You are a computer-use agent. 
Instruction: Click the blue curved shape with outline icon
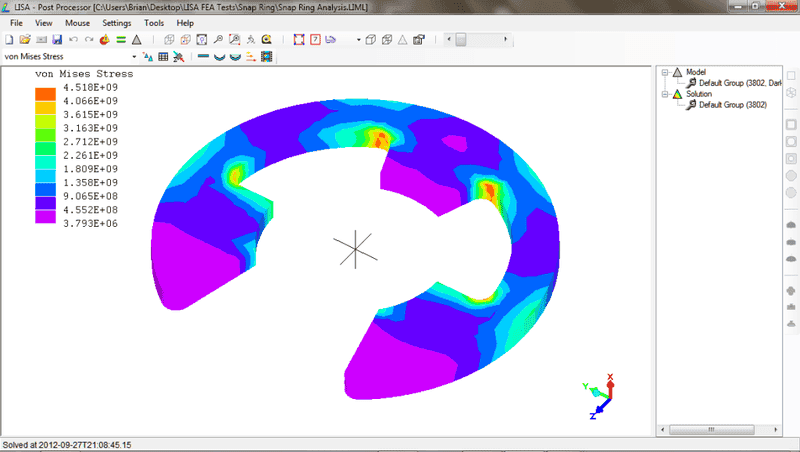pos(235,57)
